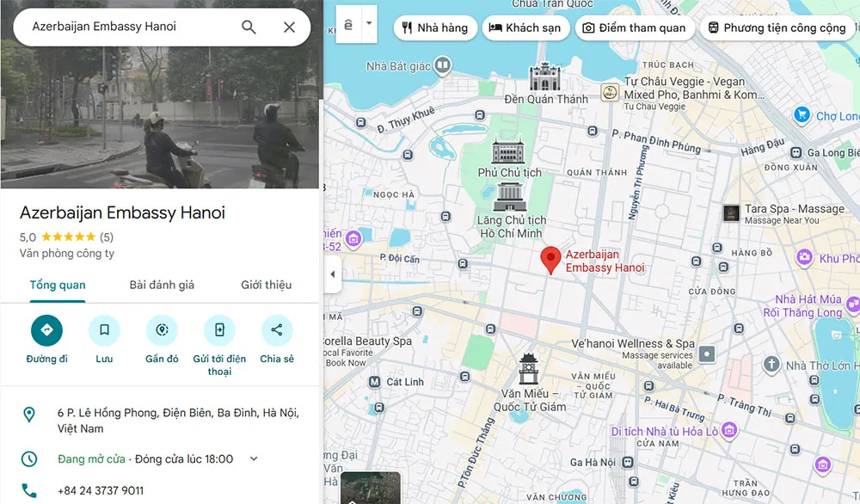This screenshot has height=504, width=860.
Task: Filter map by Điểm tham quan
Action: (x=635, y=28)
